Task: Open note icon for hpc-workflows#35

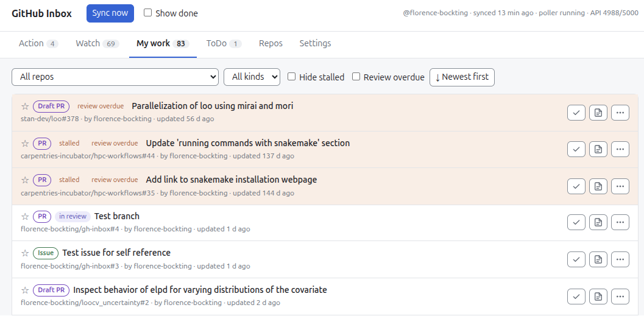Action: 598,186
